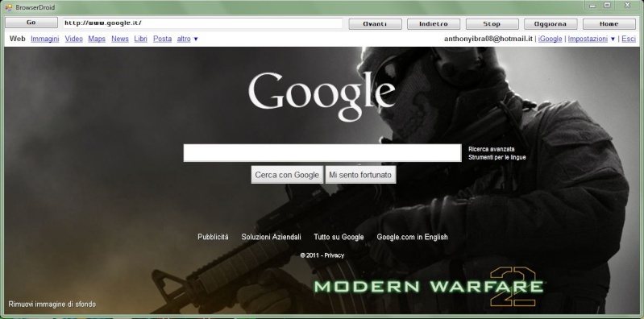Open Google.com in English link
The width and height of the screenshot is (644, 319).
click(413, 237)
